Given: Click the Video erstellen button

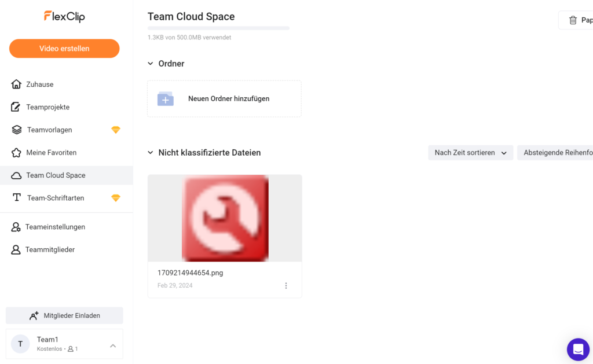Looking at the screenshot, I should [64, 49].
